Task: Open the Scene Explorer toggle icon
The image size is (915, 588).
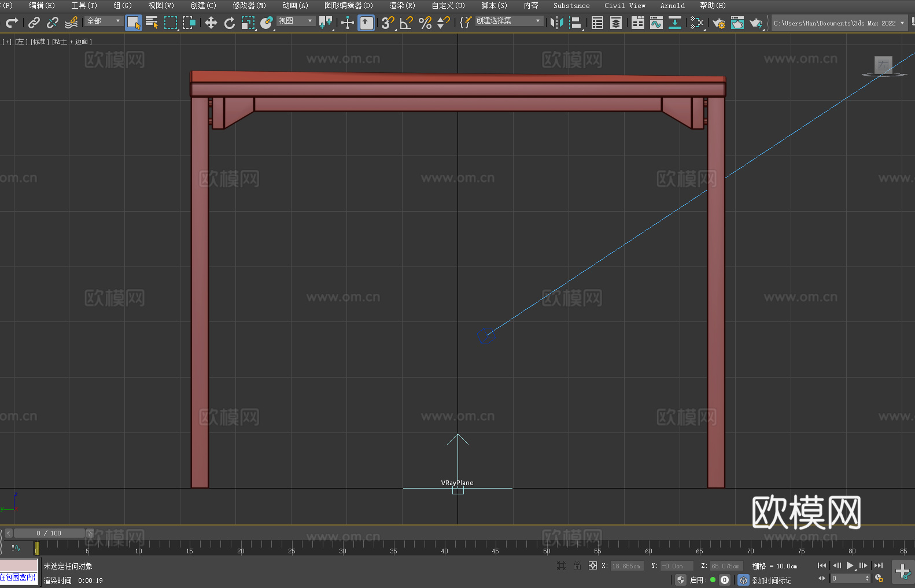Action: coord(597,23)
